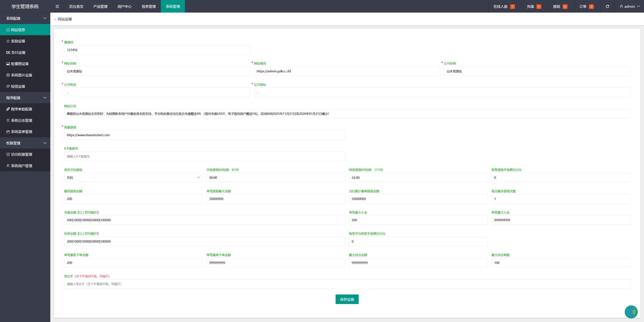Screen dimensions: 644x322
Task: Open 支付设置 payment settings item
Action: 18,52
